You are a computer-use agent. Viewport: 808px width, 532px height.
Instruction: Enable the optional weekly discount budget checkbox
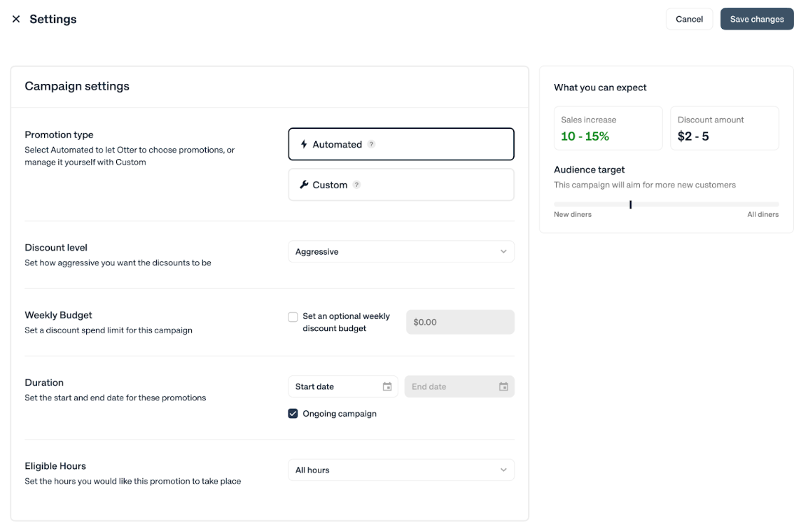[x=293, y=316]
